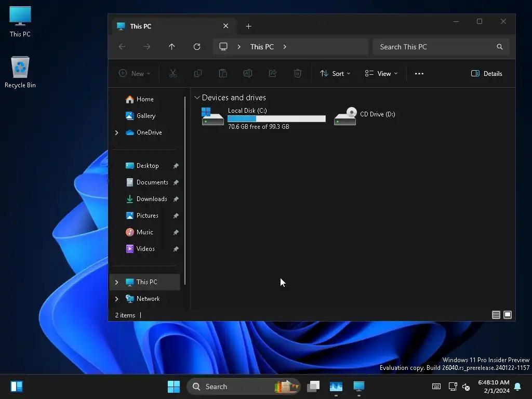Click the pin icon beside Downloads
This screenshot has height=399, width=532.
click(x=176, y=199)
